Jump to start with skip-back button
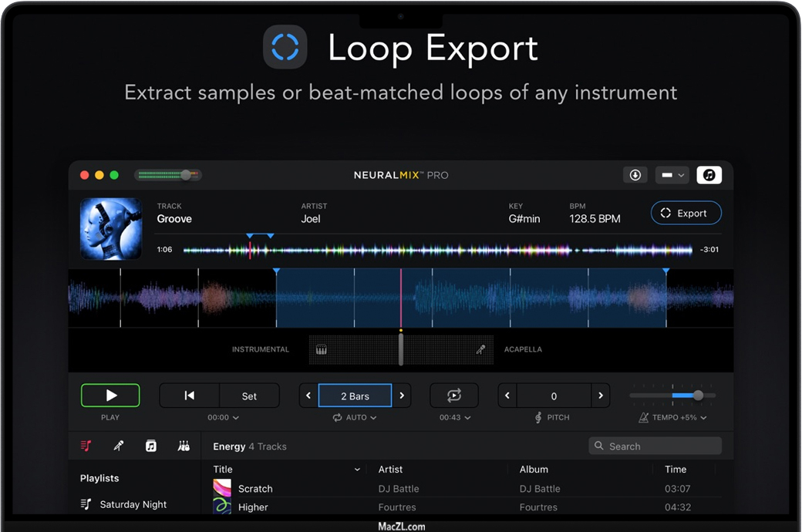 coord(190,396)
